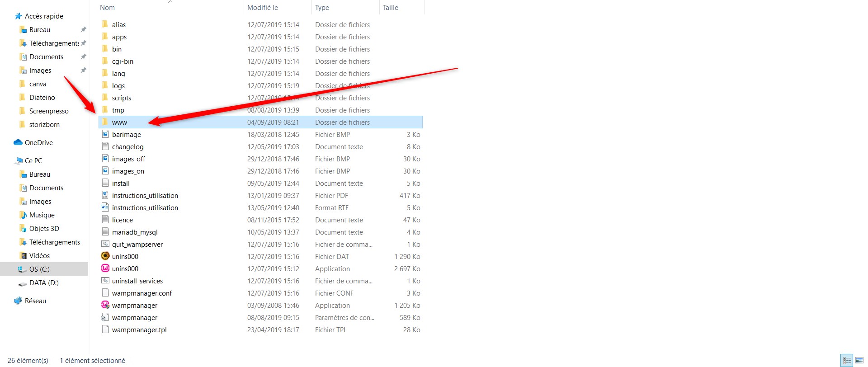868x367 pixels.
Task: Select the bin folder name
Action: (117, 49)
